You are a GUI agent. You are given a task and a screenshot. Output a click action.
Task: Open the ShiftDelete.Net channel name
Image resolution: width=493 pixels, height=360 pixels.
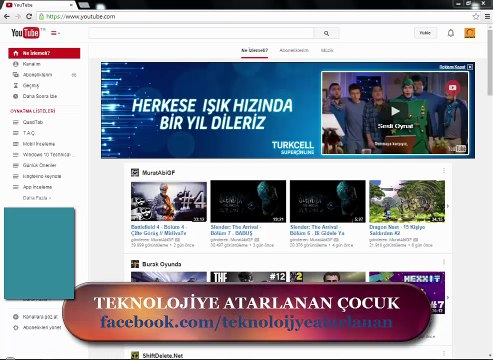pyautogui.click(x=163, y=356)
